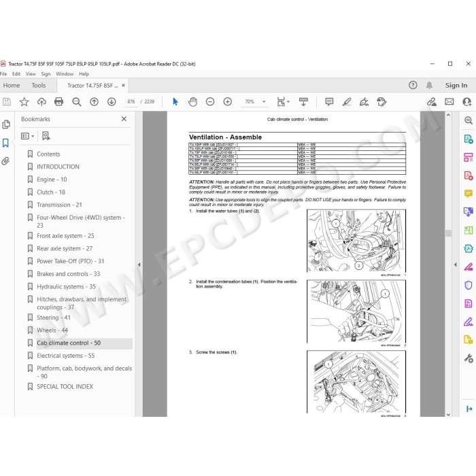
Task: Open SPECIAL TOOL INDEX bookmark
Action: pos(65,387)
